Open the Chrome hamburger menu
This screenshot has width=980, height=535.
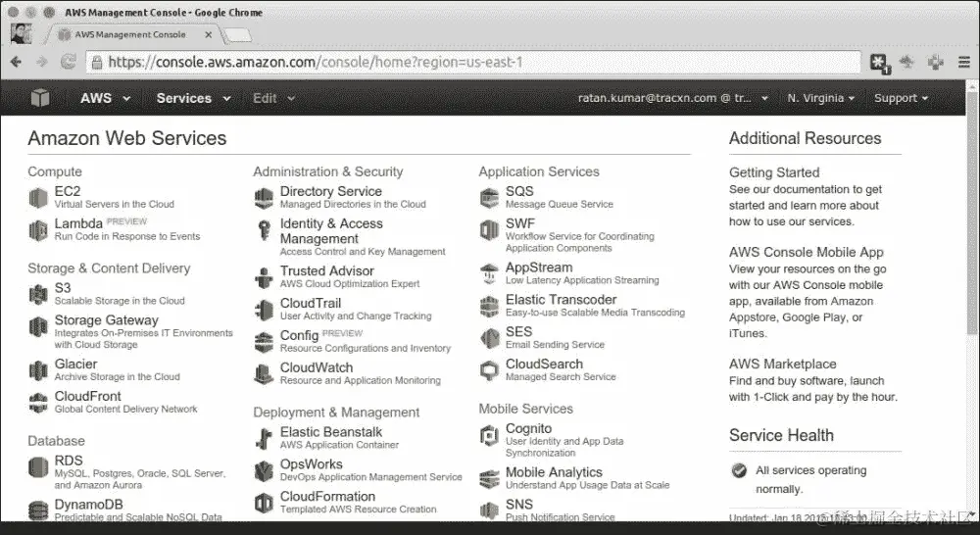point(964,62)
